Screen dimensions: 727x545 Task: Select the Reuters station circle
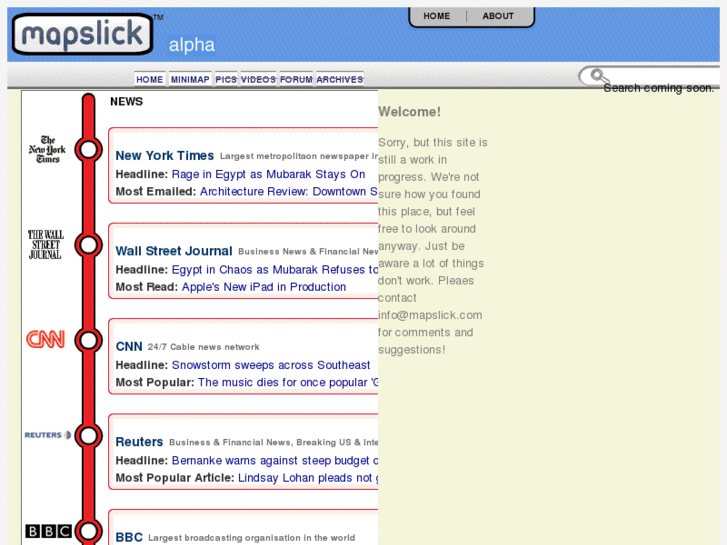tap(89, 436)
